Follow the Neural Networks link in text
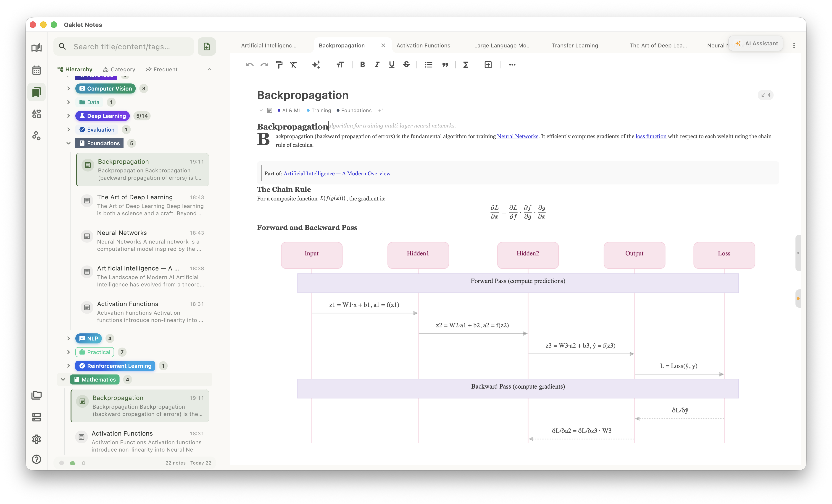Screen dimensions: 832x504 click(517, 136)
